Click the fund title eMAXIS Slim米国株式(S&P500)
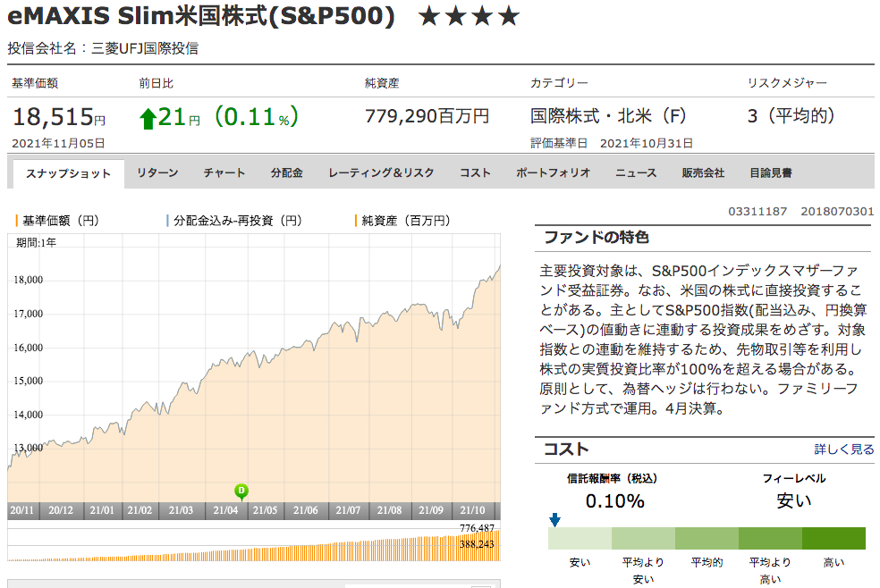Image resolution: width=880 pixels, height=588 pixels. coord(201,16)
